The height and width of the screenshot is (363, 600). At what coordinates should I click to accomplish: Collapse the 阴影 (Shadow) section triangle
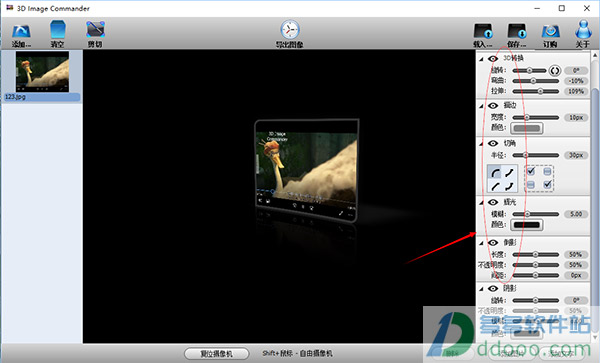click(481, 289)
